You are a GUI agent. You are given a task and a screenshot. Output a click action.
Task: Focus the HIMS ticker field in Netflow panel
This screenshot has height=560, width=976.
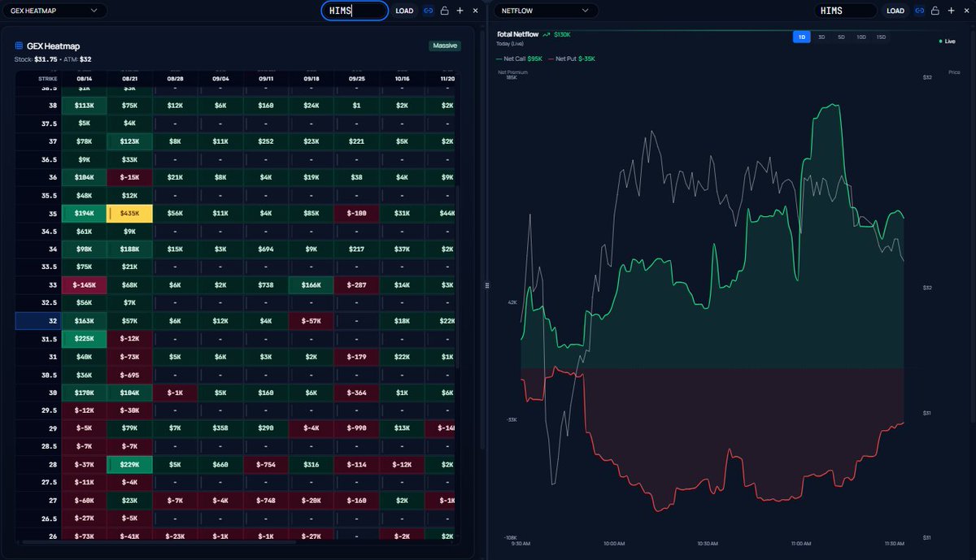click(x=846, y=11)
